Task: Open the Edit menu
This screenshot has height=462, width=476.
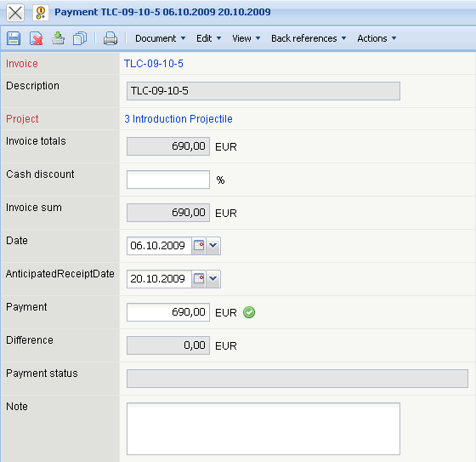Action: click(x=208, y=38)
